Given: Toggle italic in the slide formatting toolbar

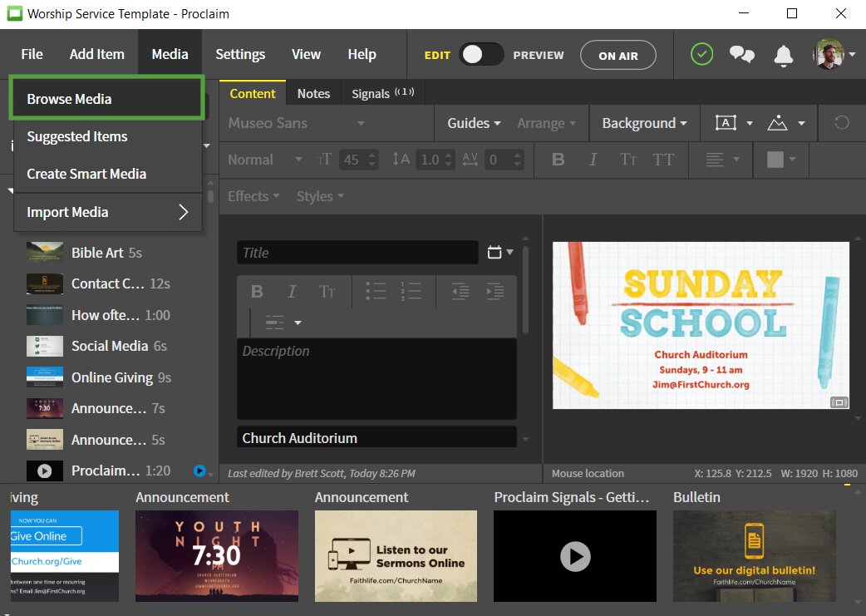Looking at the screenshot, I should pos(593,160).
